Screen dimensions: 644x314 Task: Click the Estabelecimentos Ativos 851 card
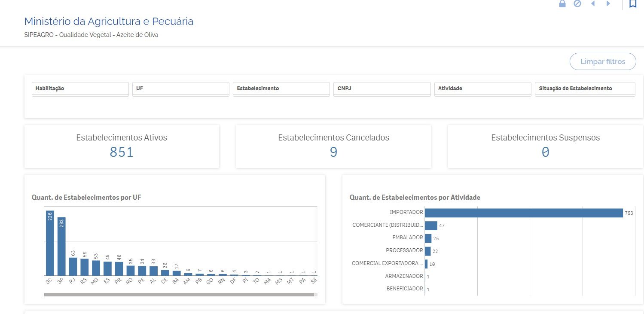click(122, 146)
